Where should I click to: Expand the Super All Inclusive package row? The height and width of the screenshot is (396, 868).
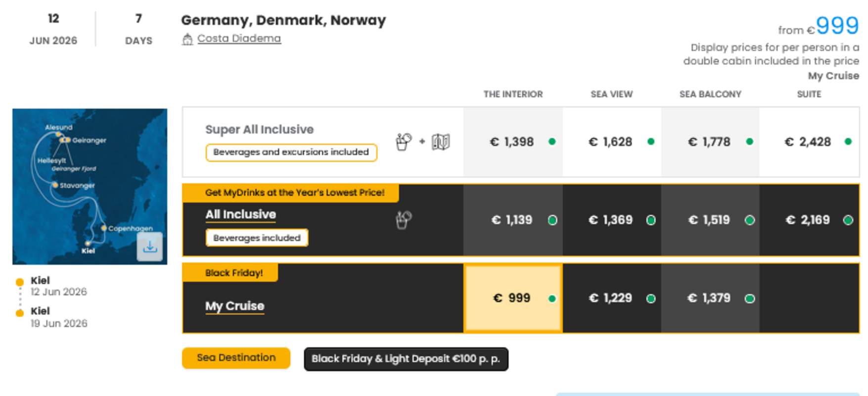pyautogui.click(x=259, y=129)
